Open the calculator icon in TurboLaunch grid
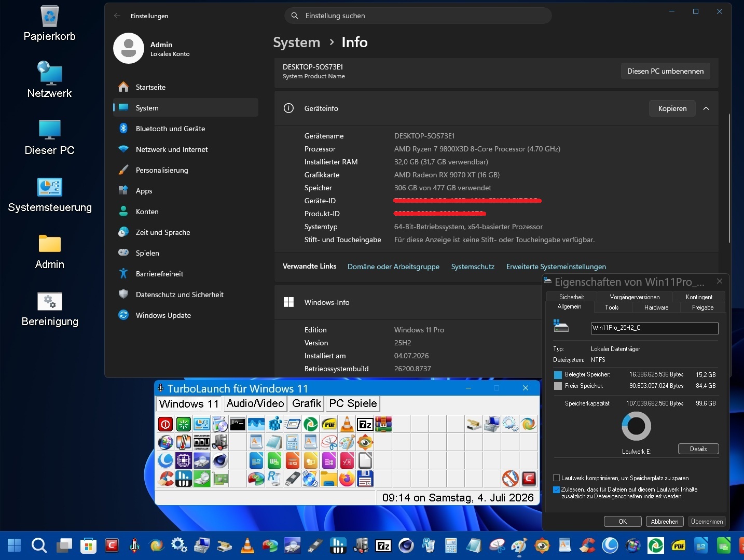The width and height of the screenshot is (744, 560). (293, 442)
